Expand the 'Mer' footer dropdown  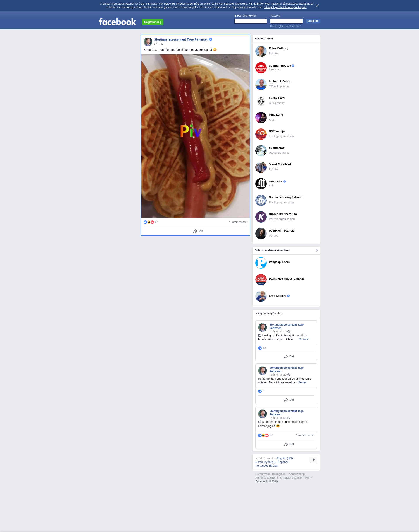coord(308,477)
